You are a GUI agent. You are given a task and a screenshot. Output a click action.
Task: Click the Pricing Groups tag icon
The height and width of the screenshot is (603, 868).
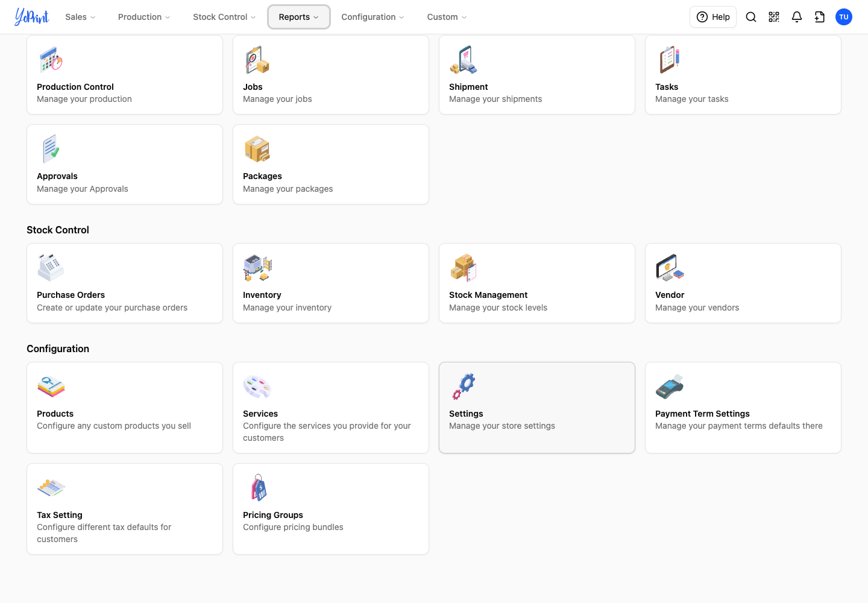pyautogui.click(x=259, y=488)
